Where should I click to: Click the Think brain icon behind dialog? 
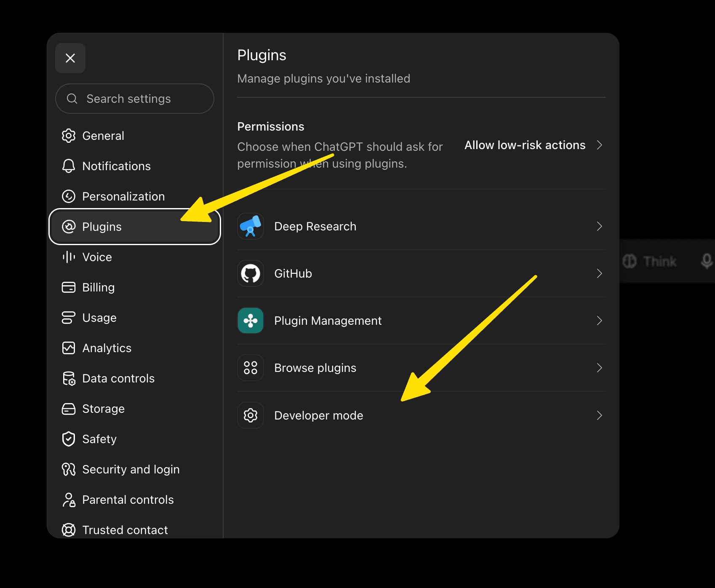630,261
